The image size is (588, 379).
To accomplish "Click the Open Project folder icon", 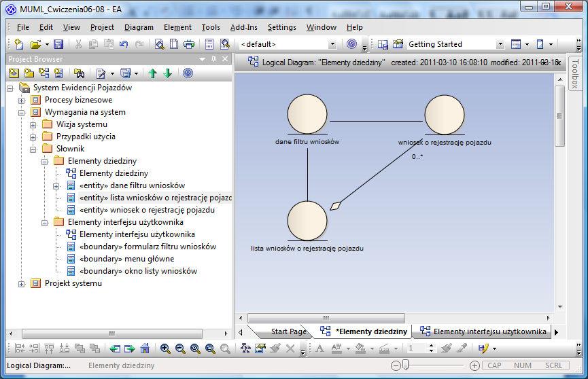I will [35, 44].
